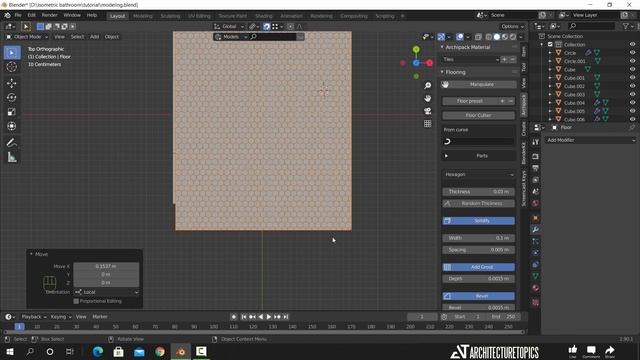Switch orthographic/perspective using the grid icon

pos(427,124)
